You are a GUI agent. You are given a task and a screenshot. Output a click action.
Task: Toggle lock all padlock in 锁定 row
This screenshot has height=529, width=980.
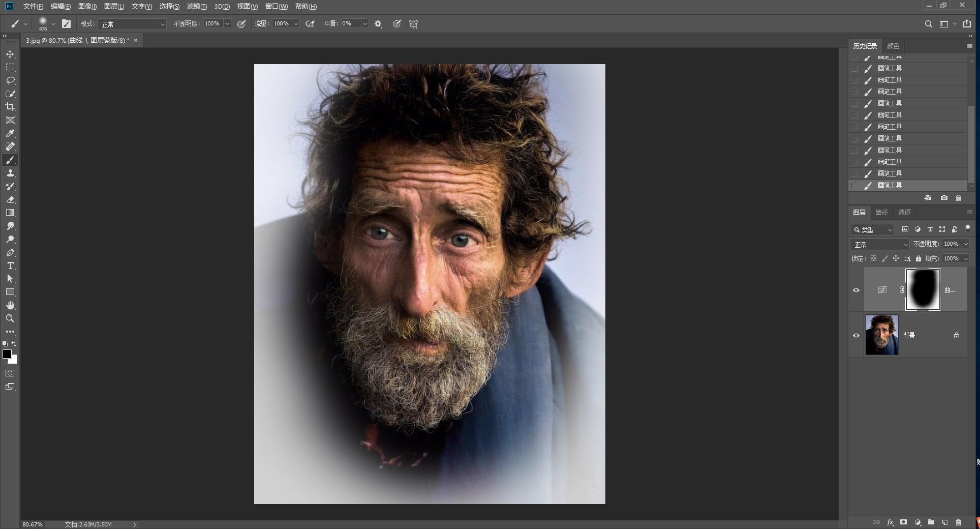(918, 258)
